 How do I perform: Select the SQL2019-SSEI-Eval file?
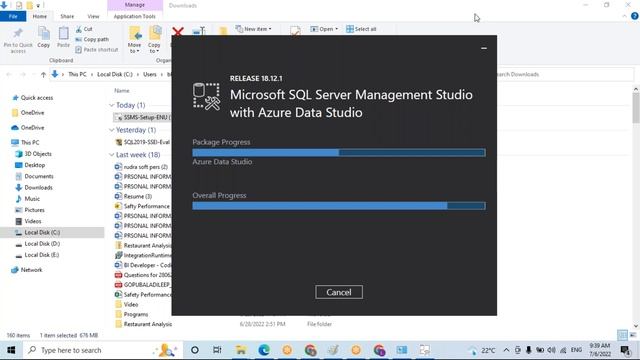pyautogui.click(x=142, y=142)
